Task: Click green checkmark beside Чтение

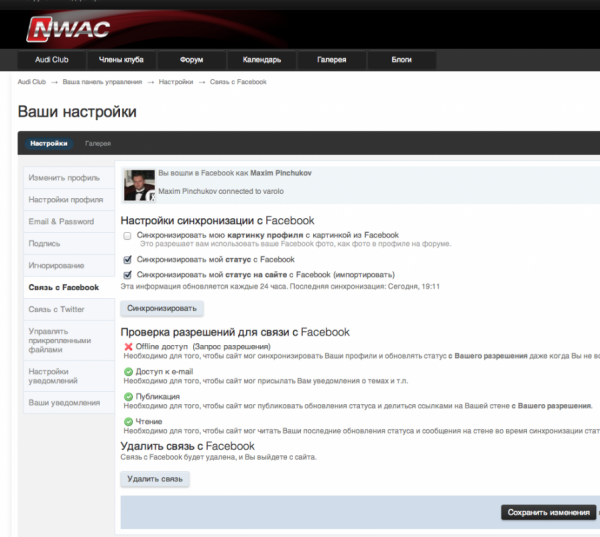Action: pos(128,422)
